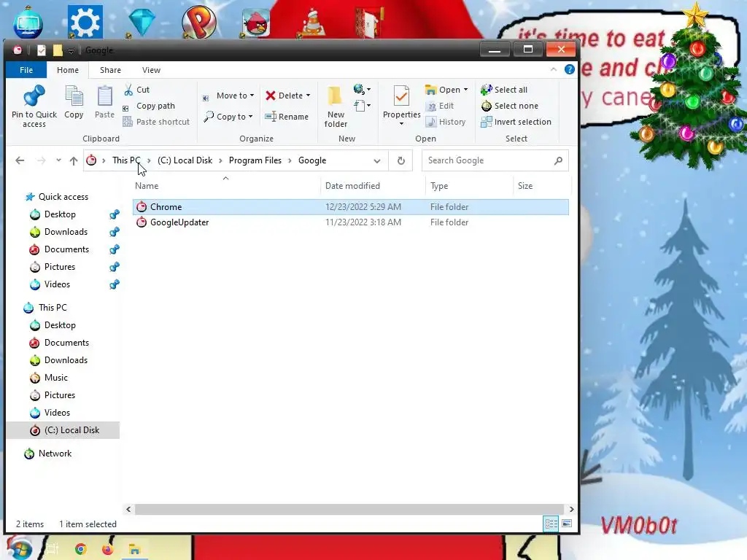Screen dimensions: 747x560
Task: Open Quick access in the navigation pane
Action: coord(63,197)
